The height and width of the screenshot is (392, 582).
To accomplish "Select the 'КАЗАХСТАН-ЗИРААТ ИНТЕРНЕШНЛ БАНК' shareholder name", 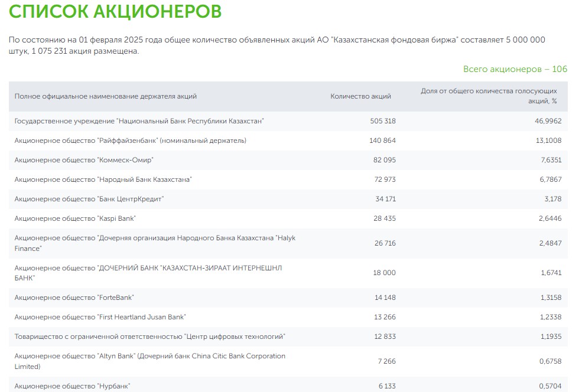I will pyautogui.click(x=148, y=273).
